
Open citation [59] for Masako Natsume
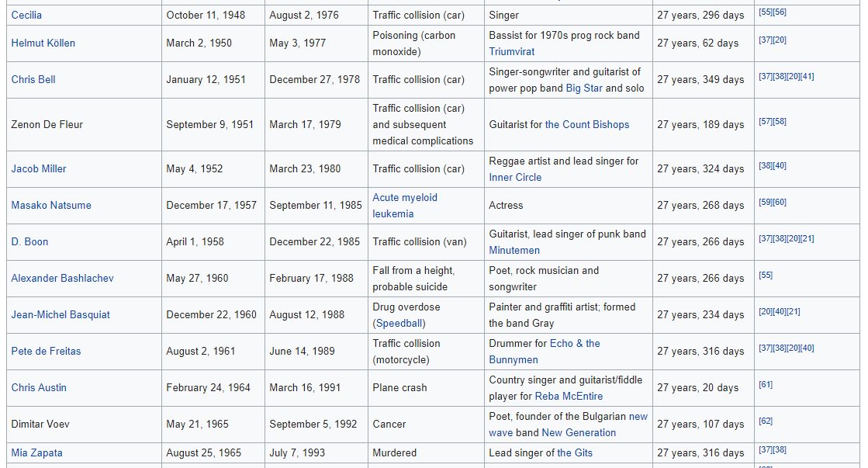click(766, 202)
